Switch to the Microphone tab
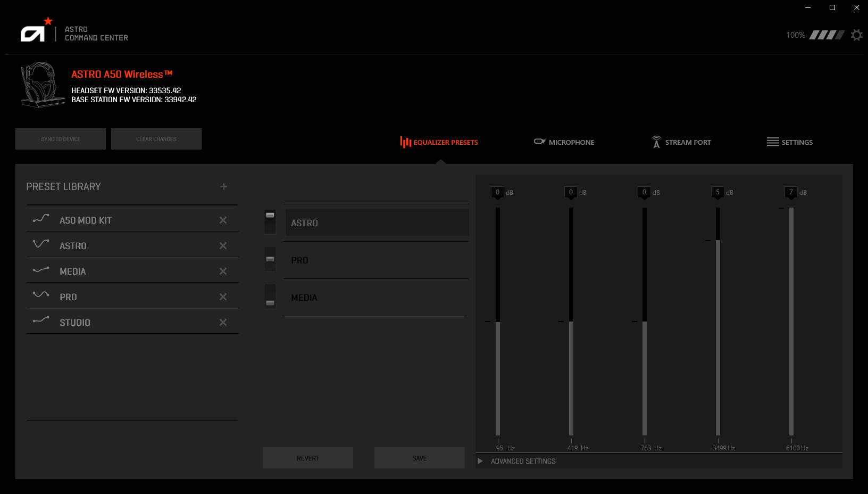 point(564,142)
